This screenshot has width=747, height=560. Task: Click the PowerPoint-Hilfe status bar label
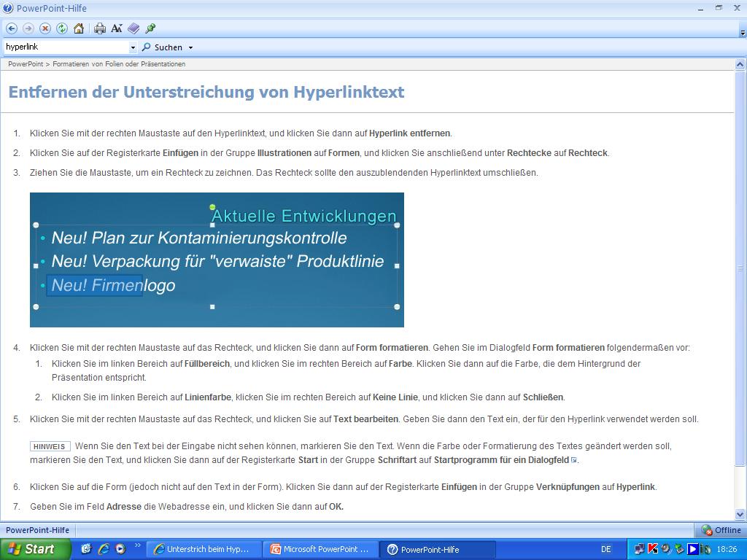[38, 530]
